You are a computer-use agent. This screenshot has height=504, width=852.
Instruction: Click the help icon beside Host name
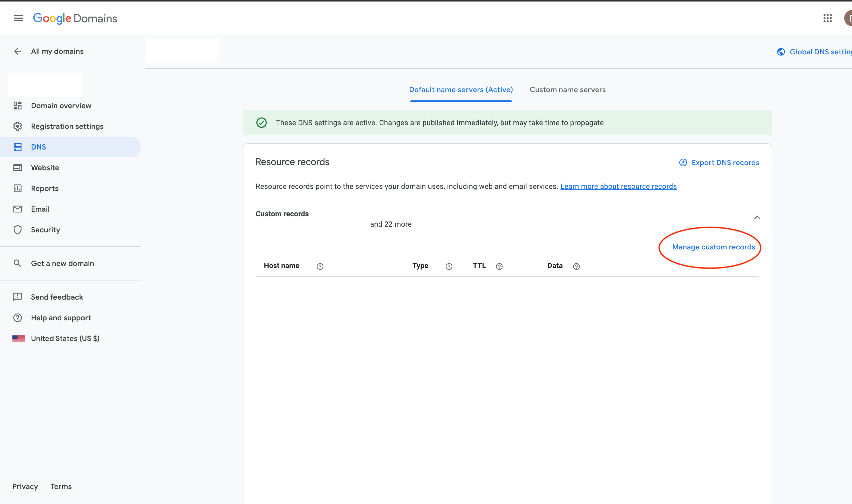(320, 266)
